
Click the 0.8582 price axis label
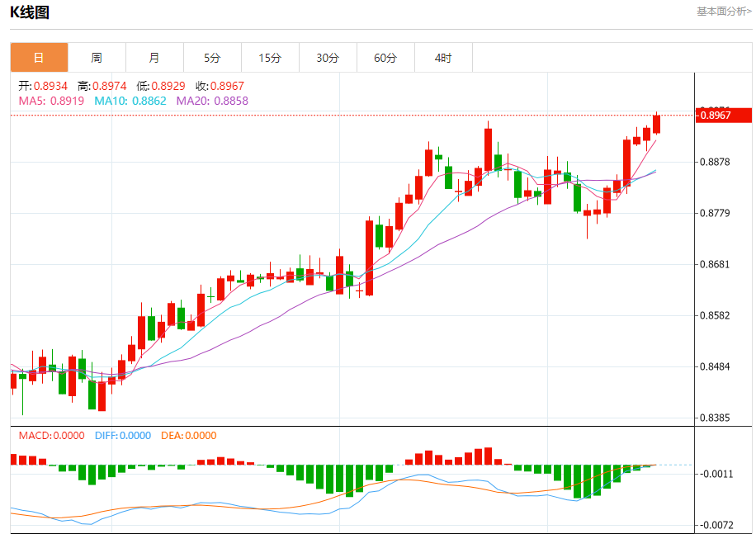coord(715,315)
